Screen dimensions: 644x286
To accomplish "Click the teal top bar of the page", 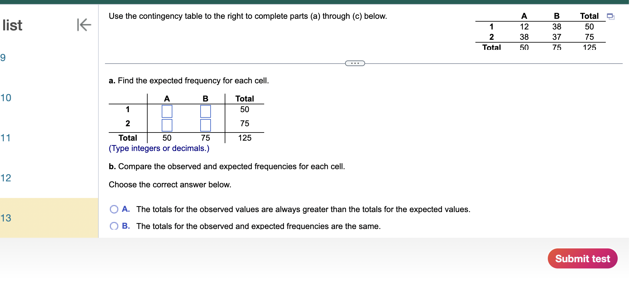I will click(322, 2).
